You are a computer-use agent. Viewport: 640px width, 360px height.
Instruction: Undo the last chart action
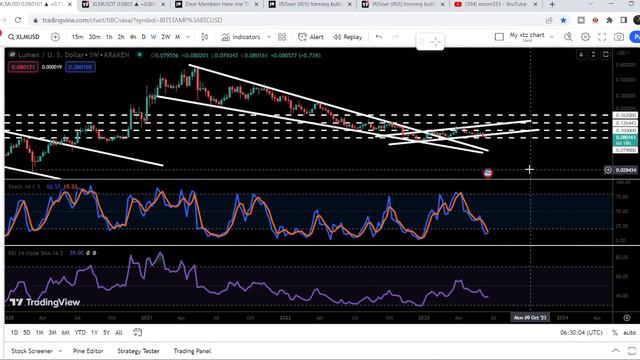tap(379, 37)
